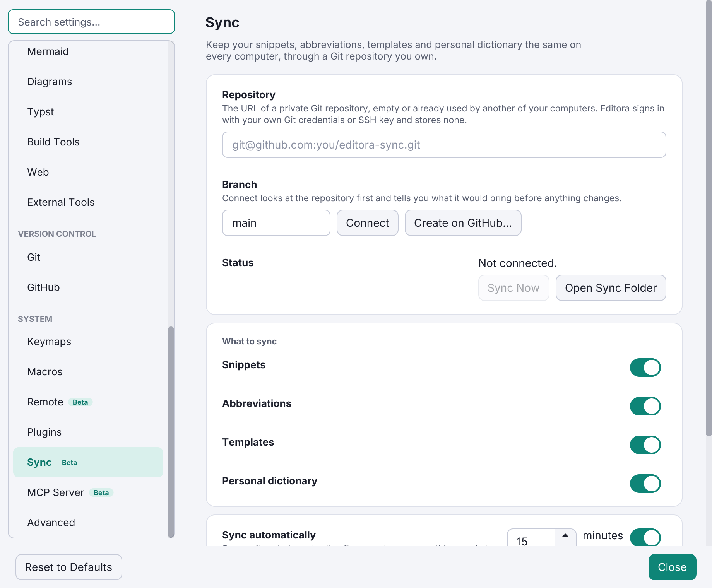Open GitHub settings page
This screenshot has width=712, height=588.
pyautogui.click(x=88, y=287)
